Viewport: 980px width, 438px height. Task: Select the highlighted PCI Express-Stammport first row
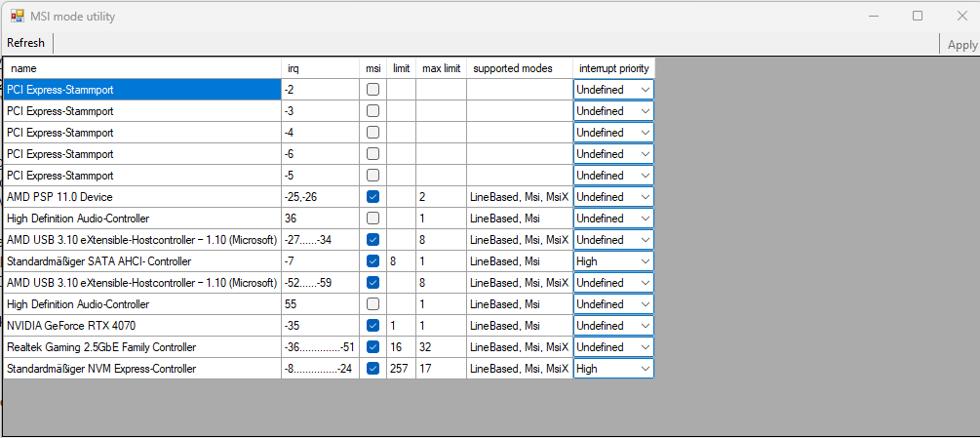click(142, 90)
